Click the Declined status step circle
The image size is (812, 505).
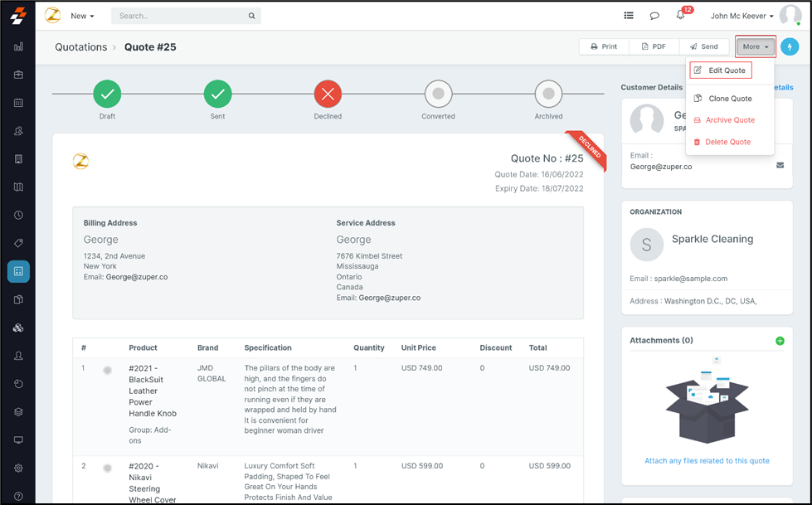click(x=328, y=95)
